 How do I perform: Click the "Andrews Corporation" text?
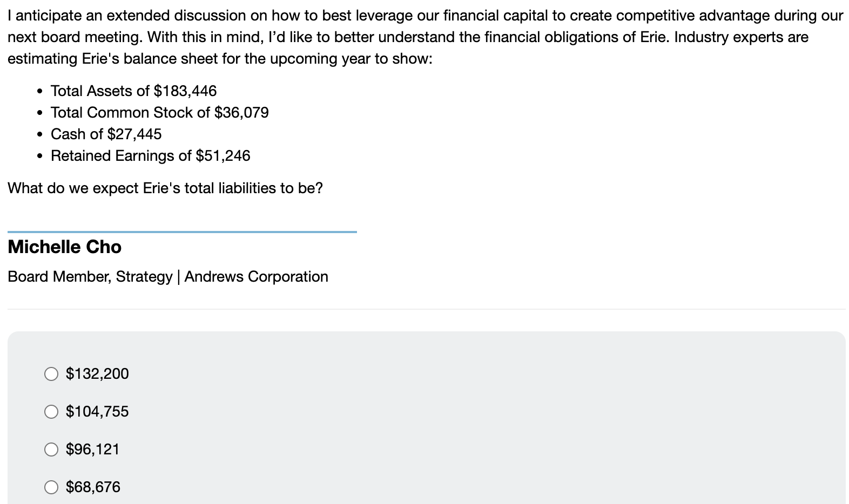pyautogui.click(x=257, y=276)
